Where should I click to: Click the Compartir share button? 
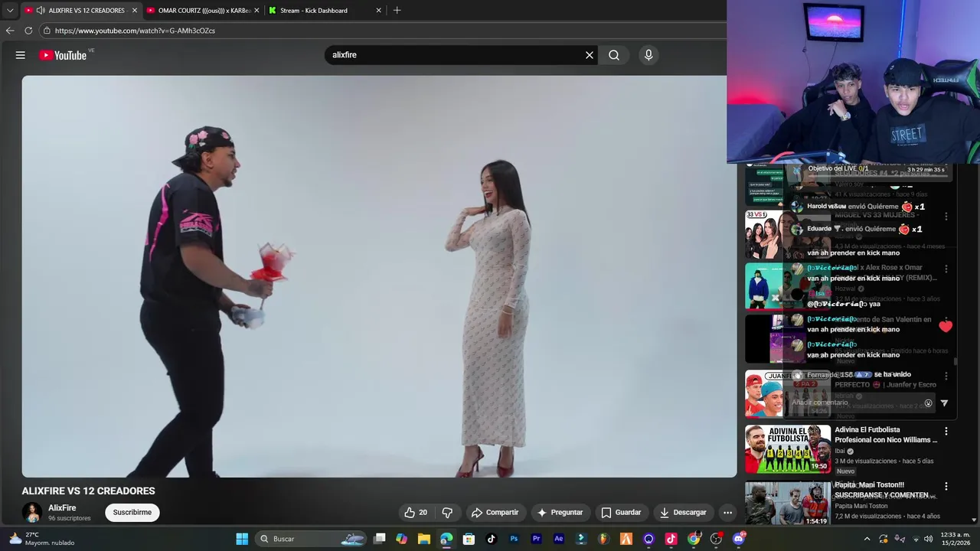(495, 513)
